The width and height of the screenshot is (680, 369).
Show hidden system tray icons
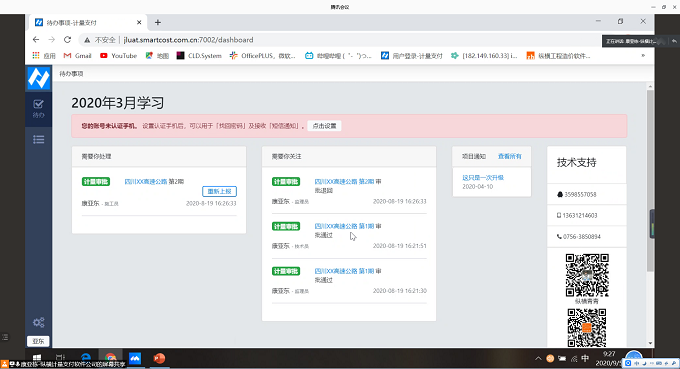[538, 359]
